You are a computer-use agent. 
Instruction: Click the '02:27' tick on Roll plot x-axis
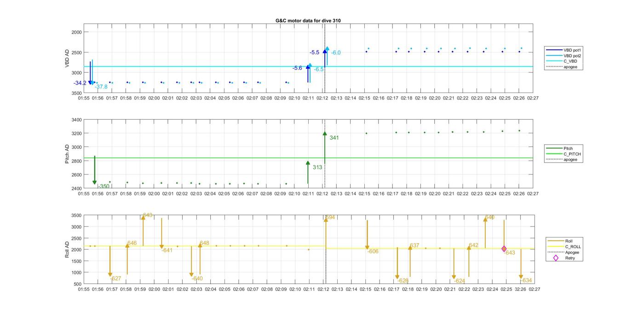535,290
